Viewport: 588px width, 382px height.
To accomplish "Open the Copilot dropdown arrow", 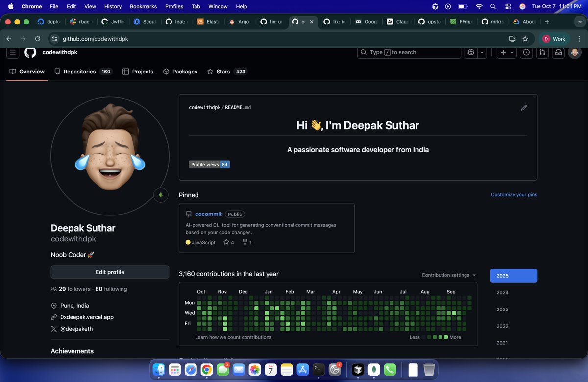I will pos(481,52).
